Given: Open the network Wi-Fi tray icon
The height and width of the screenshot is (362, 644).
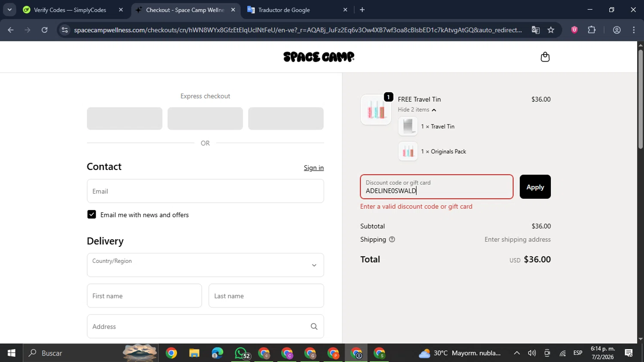Looking at the screenshot, I should tap(562, 353).
